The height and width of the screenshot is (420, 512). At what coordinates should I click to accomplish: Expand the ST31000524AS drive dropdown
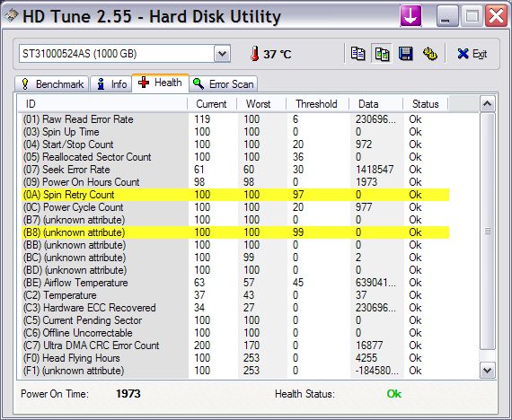click(222, 54)
